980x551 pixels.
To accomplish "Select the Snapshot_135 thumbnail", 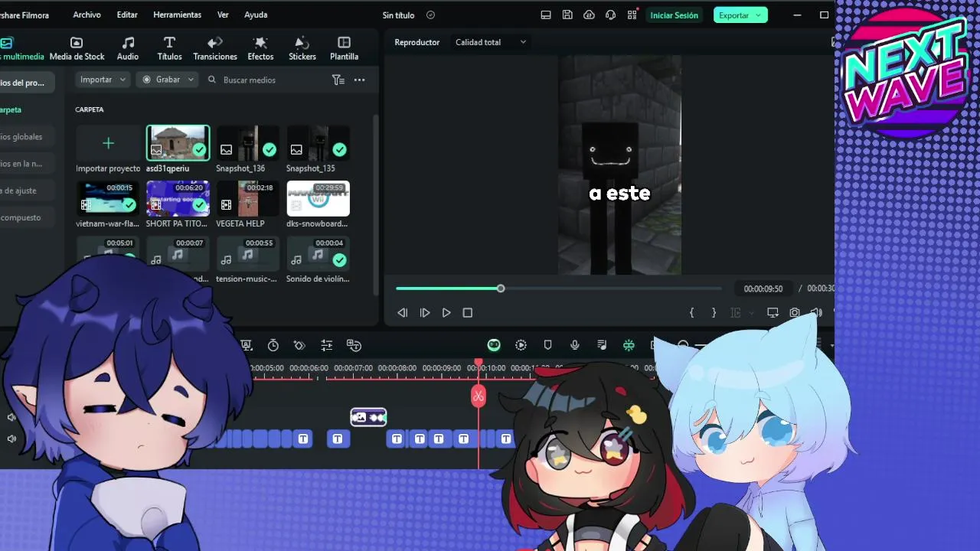I will 318,143.
